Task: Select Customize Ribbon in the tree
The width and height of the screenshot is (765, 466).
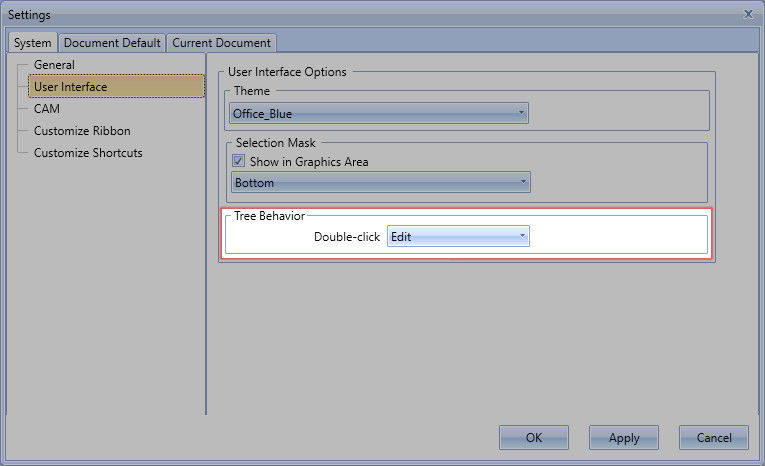Action: point(82,131)
